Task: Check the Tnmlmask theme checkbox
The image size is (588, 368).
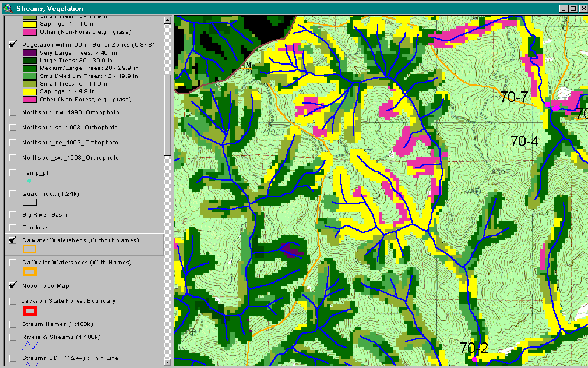Action: point(13,228)
